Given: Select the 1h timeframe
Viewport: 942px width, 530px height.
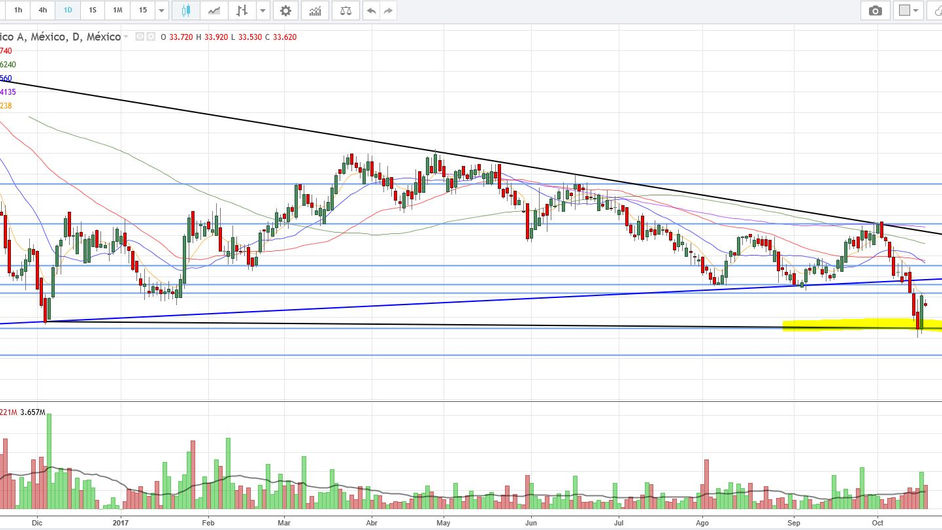Looking at the screenshot, I should point(18,10).
